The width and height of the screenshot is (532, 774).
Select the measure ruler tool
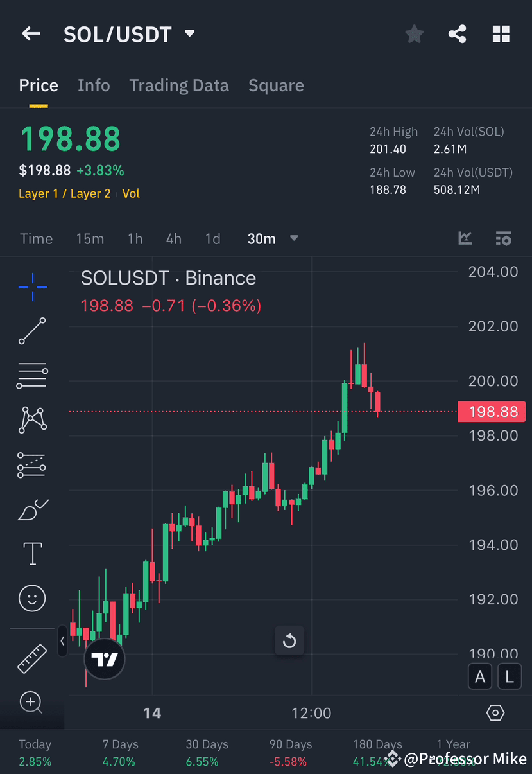(32, 658)
